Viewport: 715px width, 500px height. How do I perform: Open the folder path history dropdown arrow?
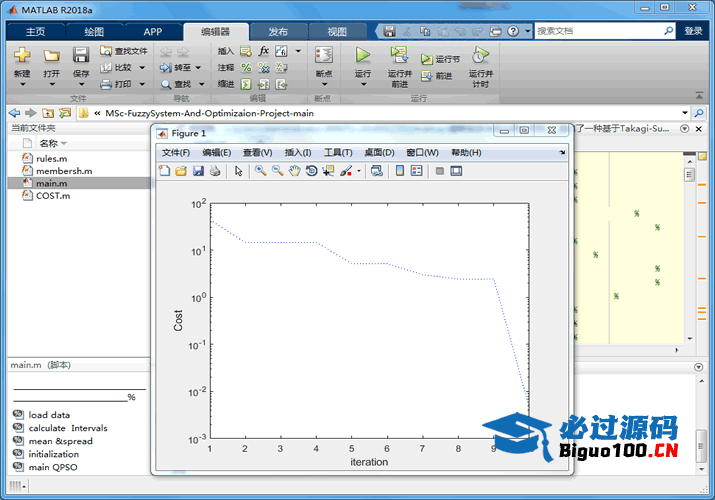point(684,113)
